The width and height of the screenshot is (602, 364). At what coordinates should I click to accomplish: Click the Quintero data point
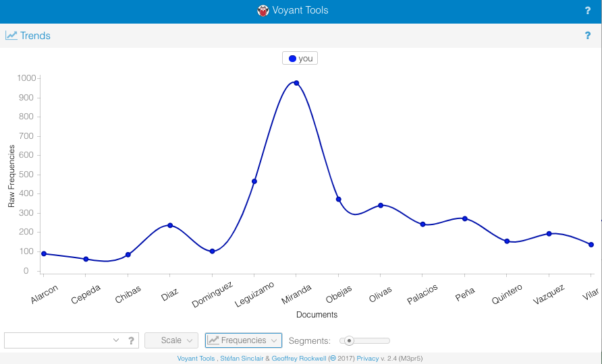pyautogui.click(x=507, y=241)
